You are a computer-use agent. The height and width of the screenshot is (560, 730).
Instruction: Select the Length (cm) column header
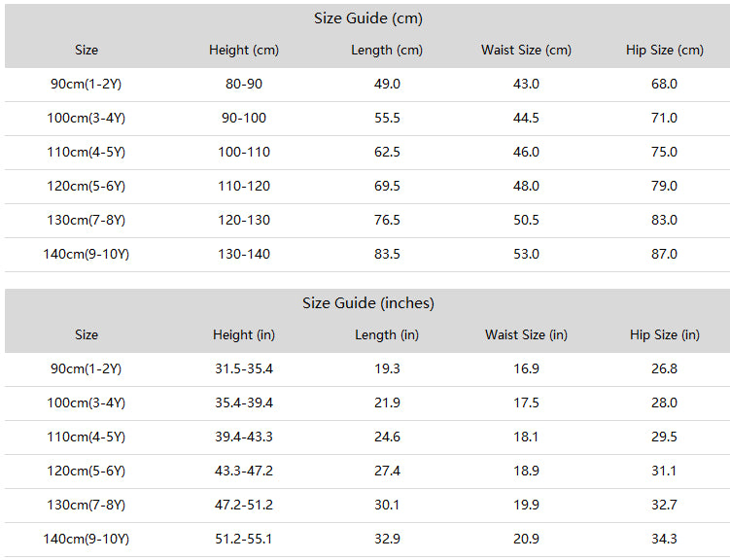[387, 51]
